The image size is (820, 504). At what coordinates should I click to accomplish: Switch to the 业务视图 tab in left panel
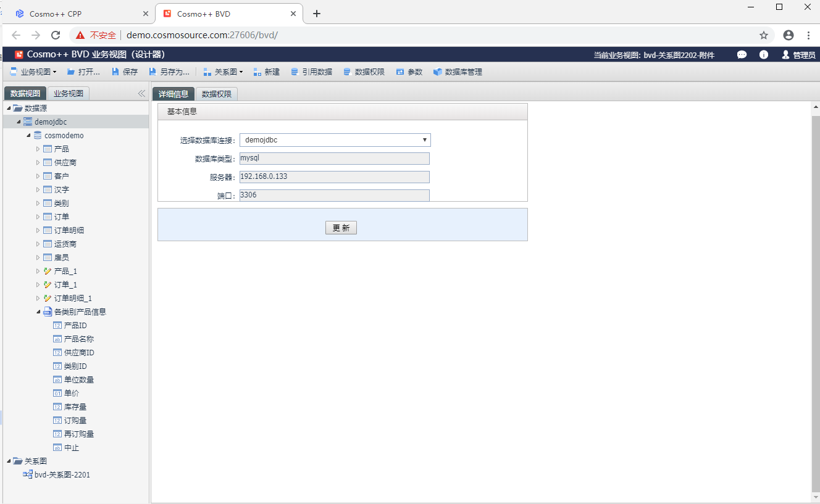69,94
